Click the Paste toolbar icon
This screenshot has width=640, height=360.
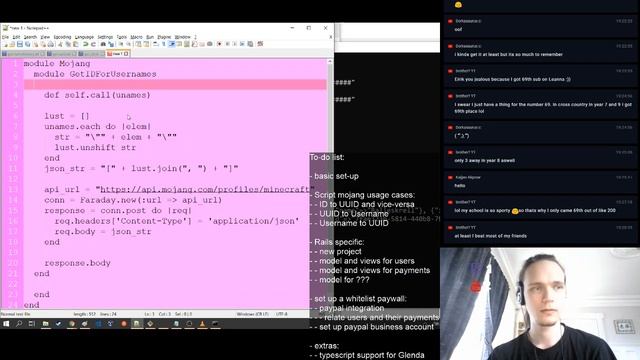point(75,44)
